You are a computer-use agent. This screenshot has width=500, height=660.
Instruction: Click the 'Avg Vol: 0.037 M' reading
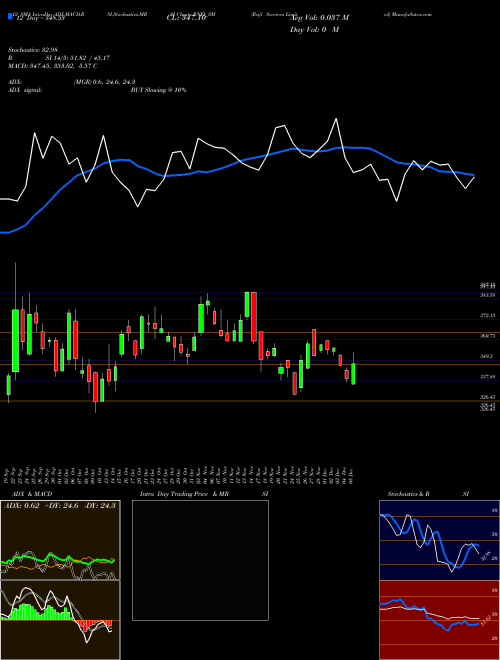(319, 18)
